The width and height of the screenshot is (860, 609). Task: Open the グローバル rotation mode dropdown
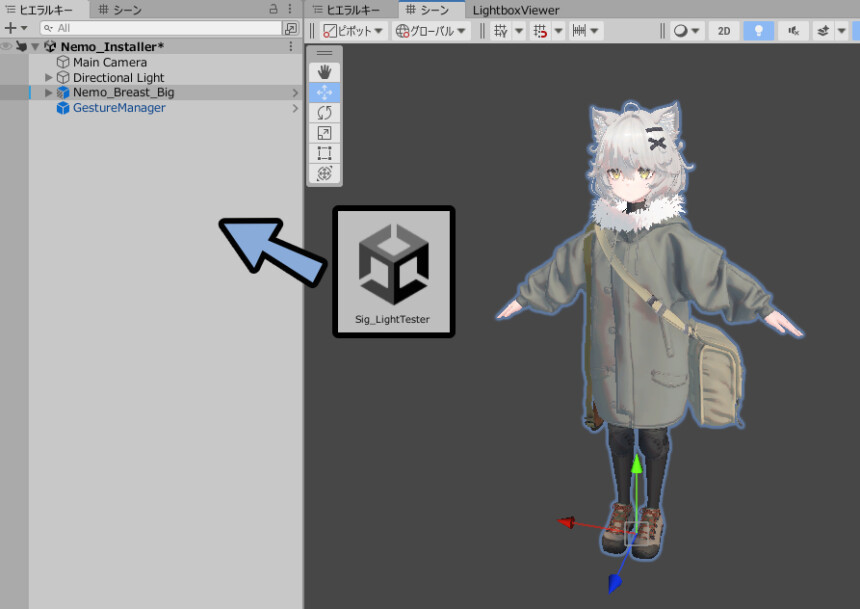(431, 31)
